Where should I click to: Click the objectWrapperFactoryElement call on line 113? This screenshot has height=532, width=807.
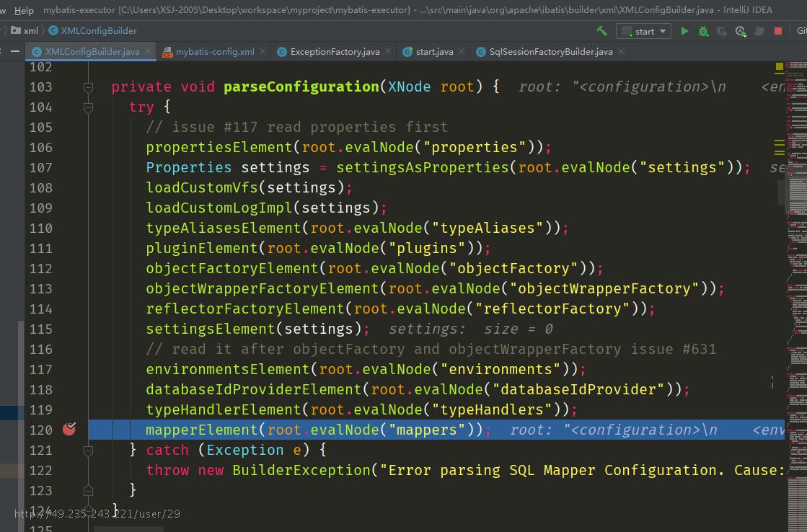coord(263,288)
